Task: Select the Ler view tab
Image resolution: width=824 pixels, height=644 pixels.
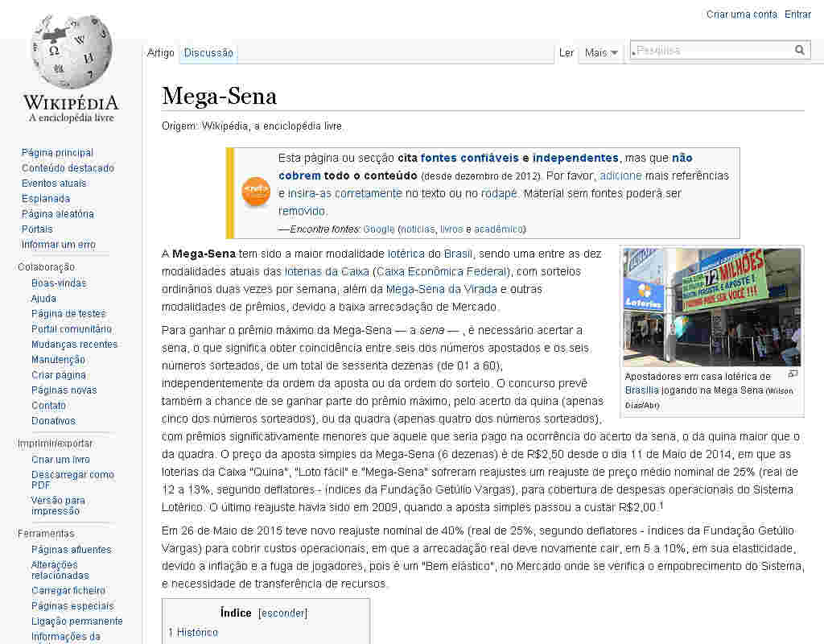Action: click(x=566, y=52)
